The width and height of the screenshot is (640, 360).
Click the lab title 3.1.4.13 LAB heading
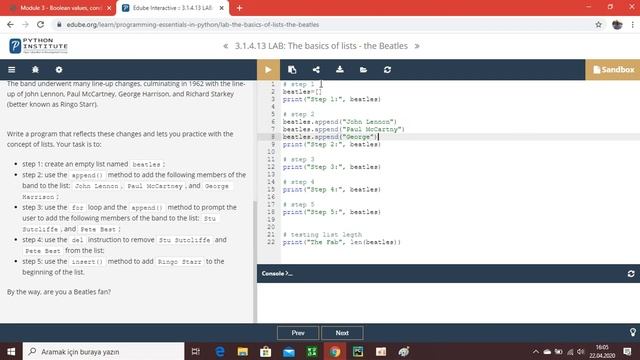321,46
